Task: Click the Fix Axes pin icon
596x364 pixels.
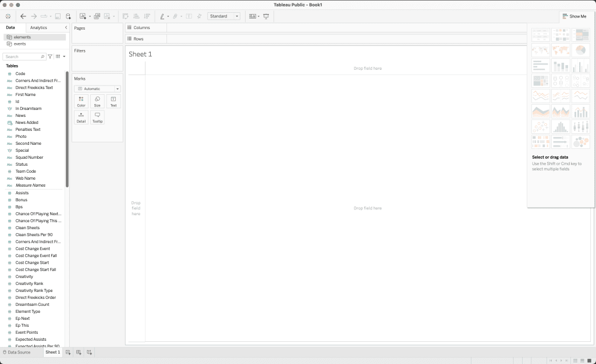Action: 199,16
